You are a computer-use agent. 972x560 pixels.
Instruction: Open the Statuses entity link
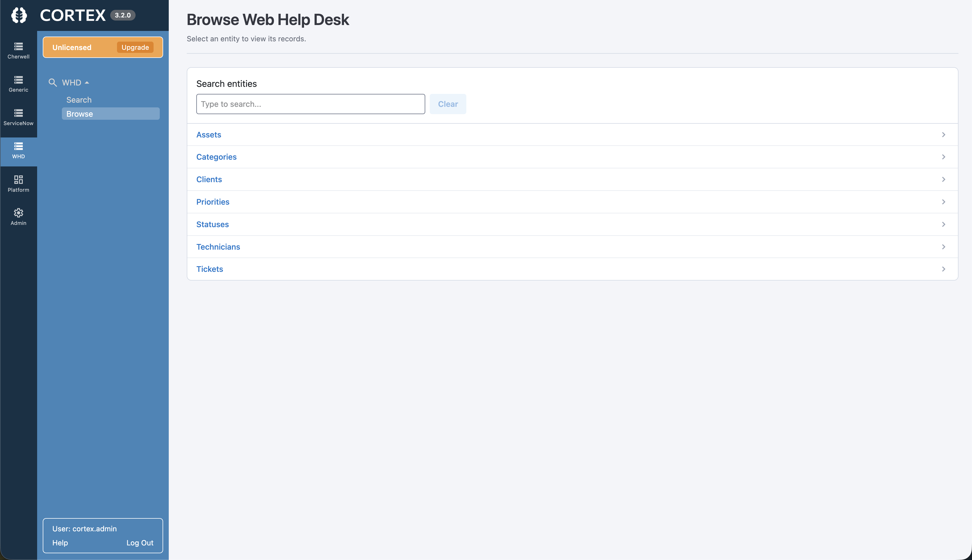click(212, 224)
